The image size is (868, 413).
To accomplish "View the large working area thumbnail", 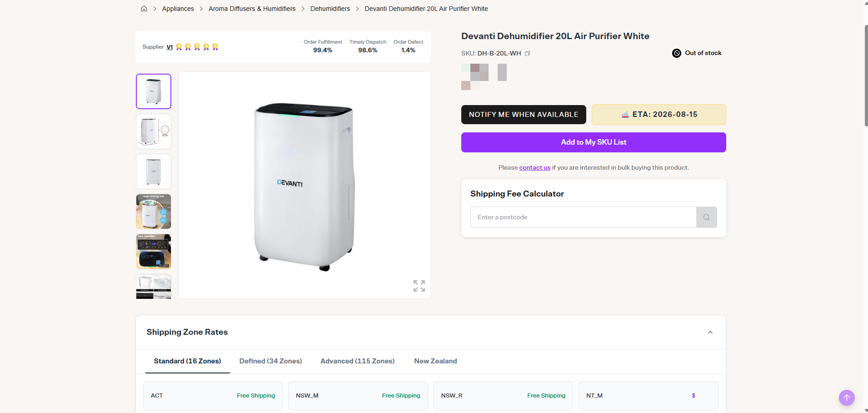I will 154,212.
